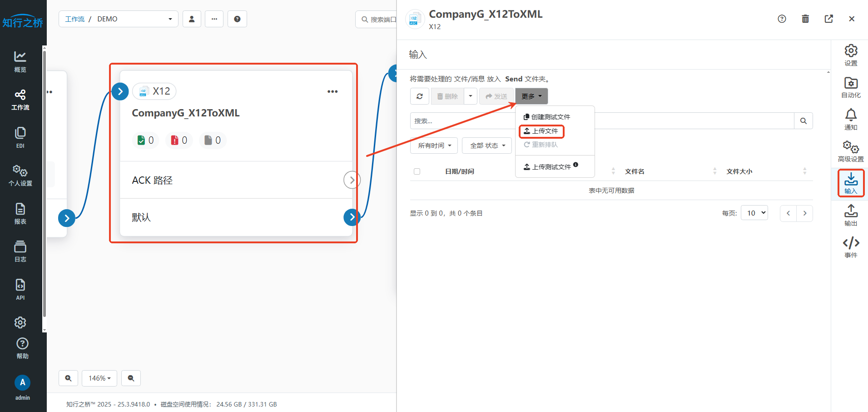Open the 日志 logs icon
868x412 pixels.
(20, 251)
